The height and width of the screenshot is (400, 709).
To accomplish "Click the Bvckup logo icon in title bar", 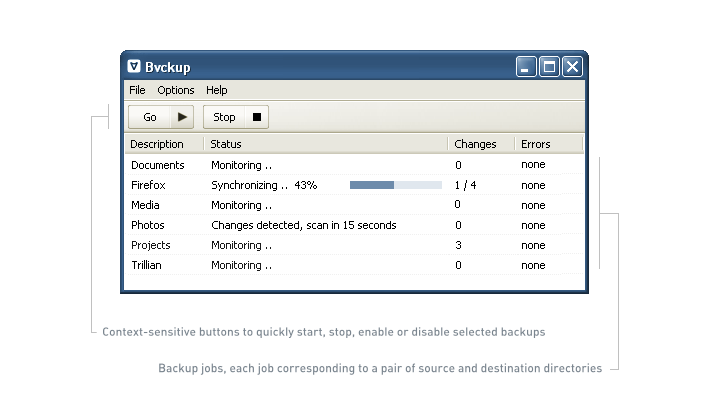I will coord(134,67).
